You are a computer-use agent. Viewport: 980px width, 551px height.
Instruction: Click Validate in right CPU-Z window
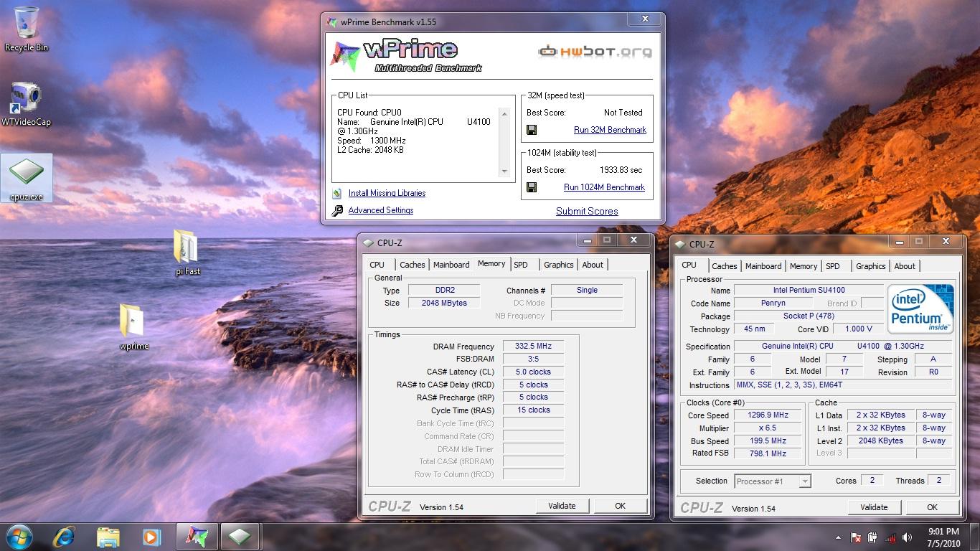click(x=874, y=507)
